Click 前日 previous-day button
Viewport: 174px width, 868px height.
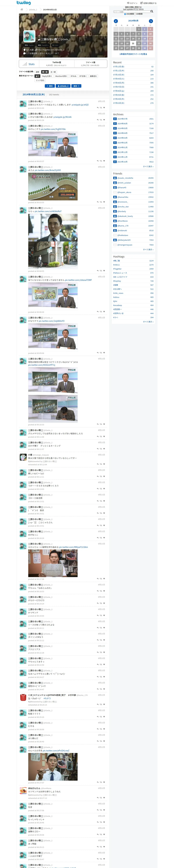(77, 86)
